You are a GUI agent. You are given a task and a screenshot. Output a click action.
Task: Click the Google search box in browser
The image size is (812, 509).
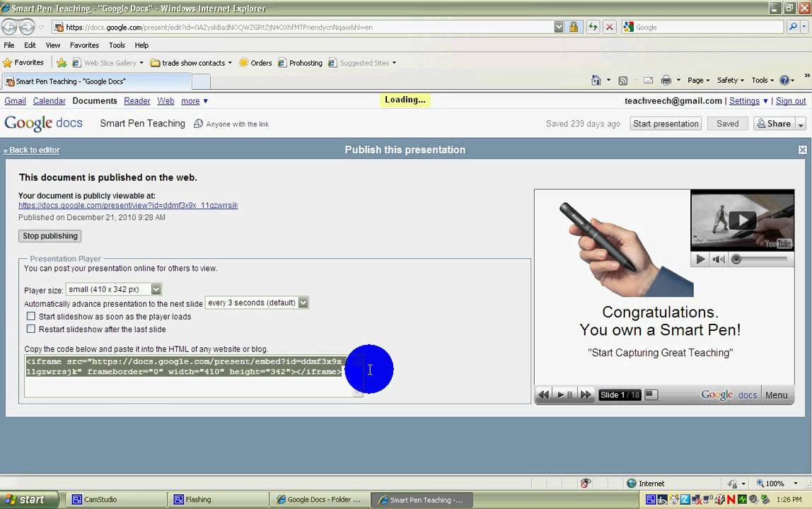(703, 27)
